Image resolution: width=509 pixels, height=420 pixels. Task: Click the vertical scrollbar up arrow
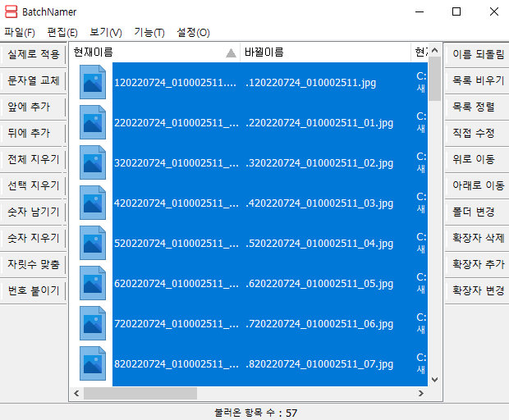(434, 50)
